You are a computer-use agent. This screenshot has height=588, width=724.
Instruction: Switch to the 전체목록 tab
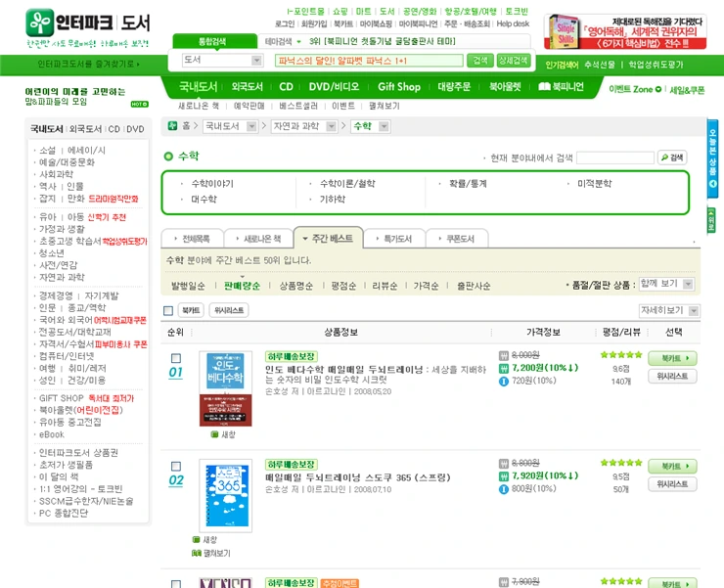point(192,239)
